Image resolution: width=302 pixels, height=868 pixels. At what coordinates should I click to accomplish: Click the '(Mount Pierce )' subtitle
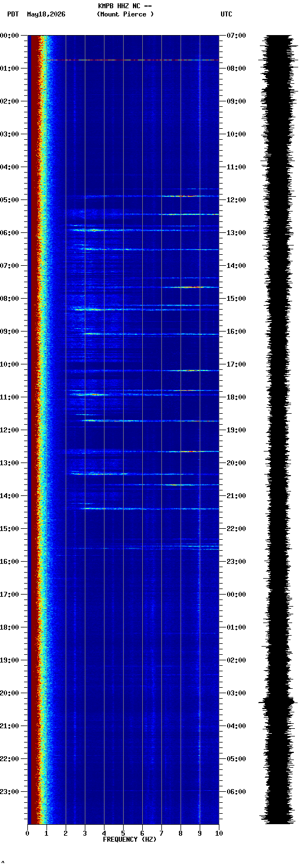(125, 14)
